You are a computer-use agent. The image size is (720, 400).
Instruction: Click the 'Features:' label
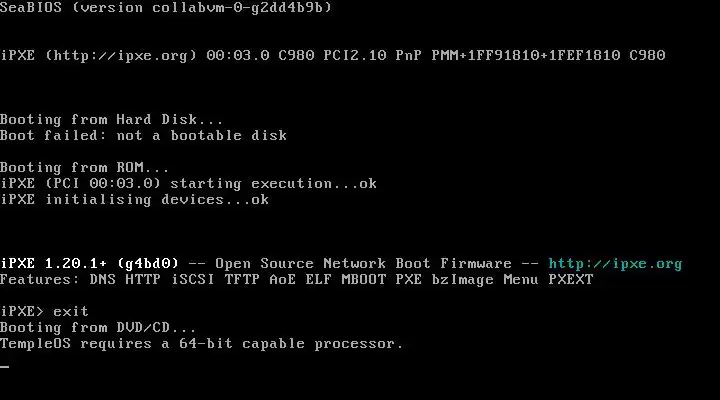(39, 280)
